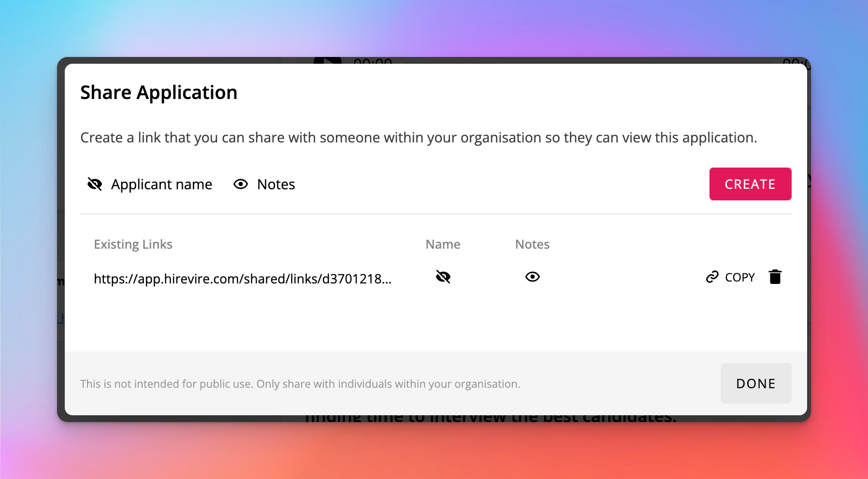The image size is (868, 479).
Task: Close the dialog with the DONE button
Action: click(x=755, y=383)
